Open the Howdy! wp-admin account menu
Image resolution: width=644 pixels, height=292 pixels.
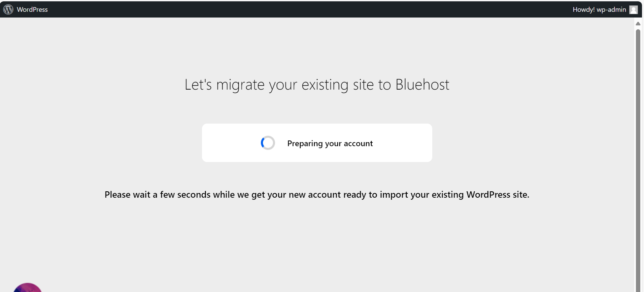599,9
